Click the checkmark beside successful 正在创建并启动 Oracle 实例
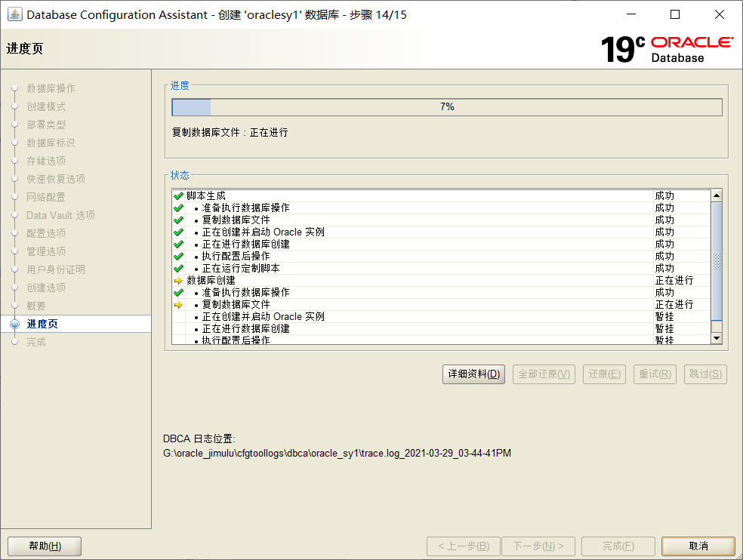 [x=179, y=232]
